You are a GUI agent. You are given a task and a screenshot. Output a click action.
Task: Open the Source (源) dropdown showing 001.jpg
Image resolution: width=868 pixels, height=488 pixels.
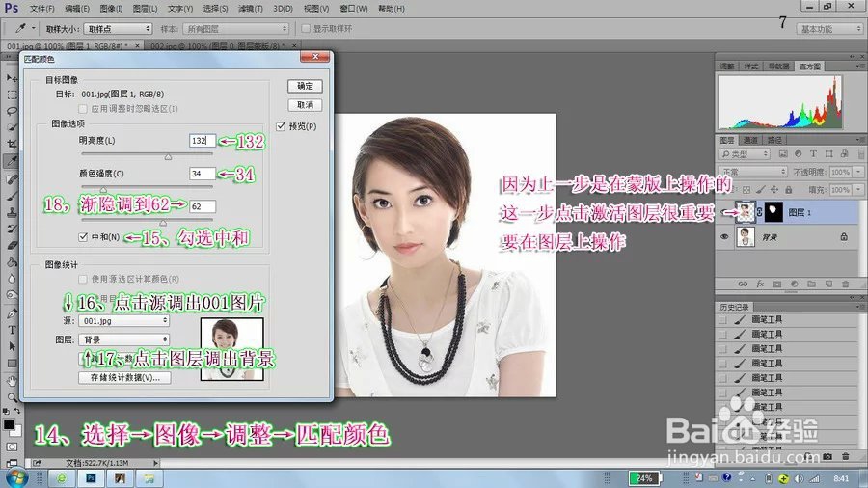coord(123,320)
